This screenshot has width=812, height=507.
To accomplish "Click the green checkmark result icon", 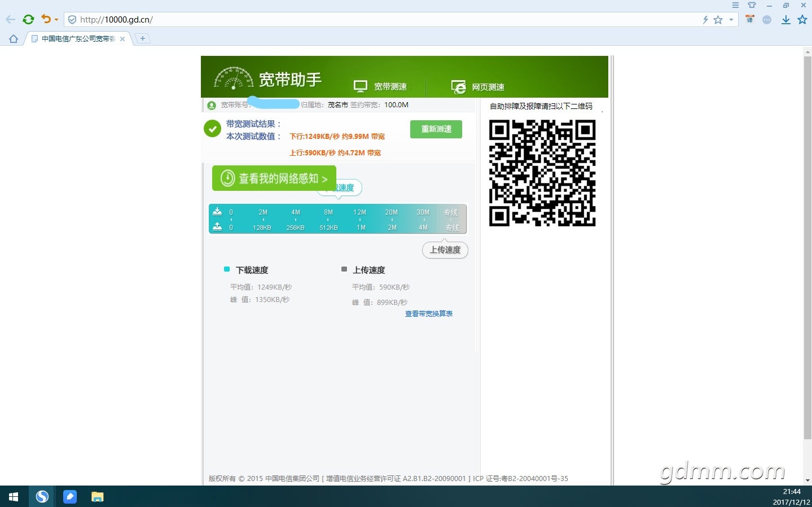I will point(212,129).
